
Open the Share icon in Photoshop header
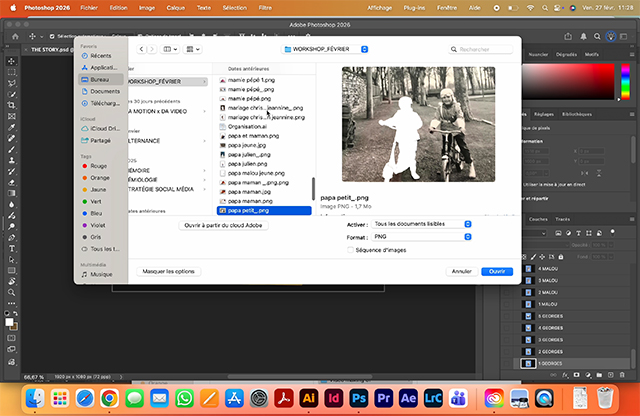[x=568, y=37]
